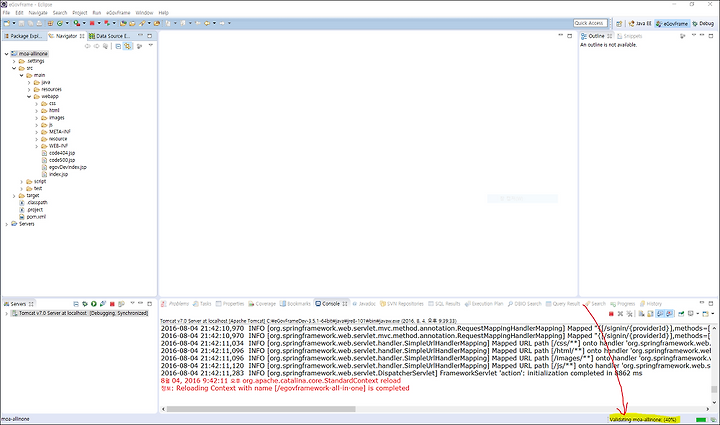The width and height of the screenshot is (720, 425).
Task: Click the Save toolbar icon
Action: tap(21, 23)
